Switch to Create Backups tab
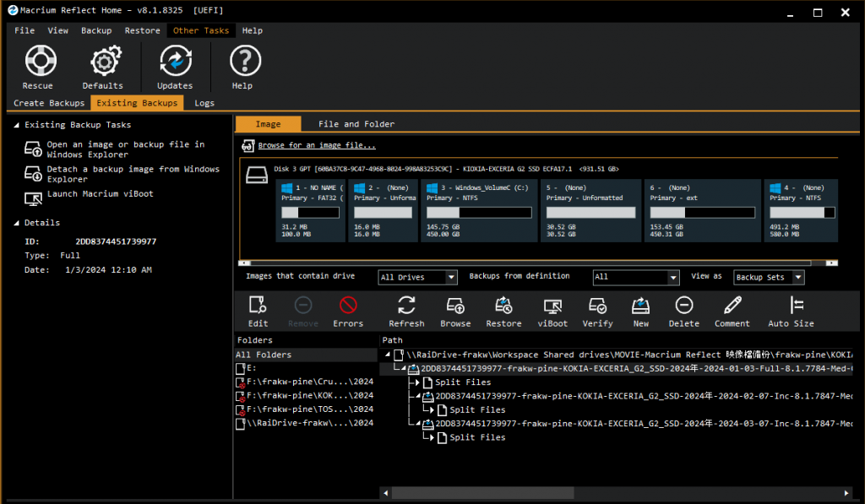The height and width of the screenshot is (504, 865). 49,103
